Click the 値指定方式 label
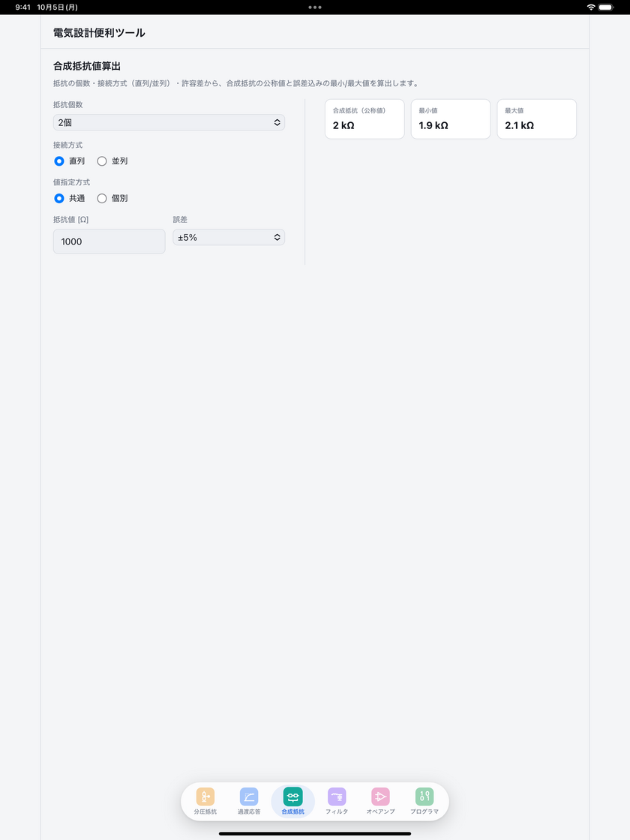Viewport: 630px width, 840px height. [x=72, y=182]
